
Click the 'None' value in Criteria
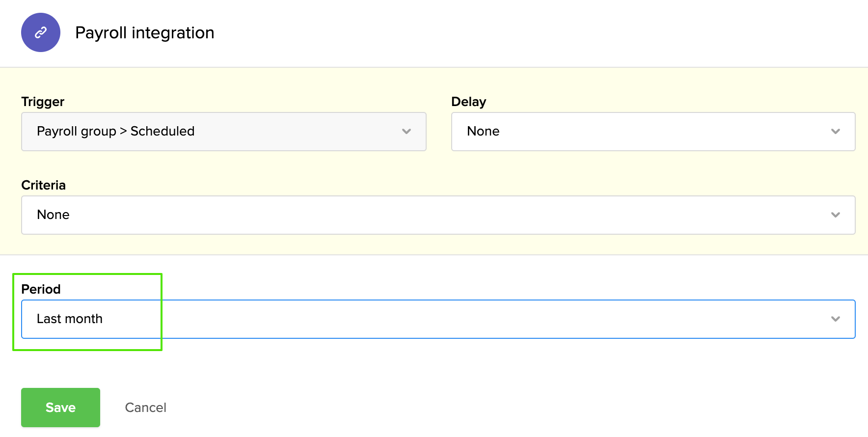(x=53, y=215)
